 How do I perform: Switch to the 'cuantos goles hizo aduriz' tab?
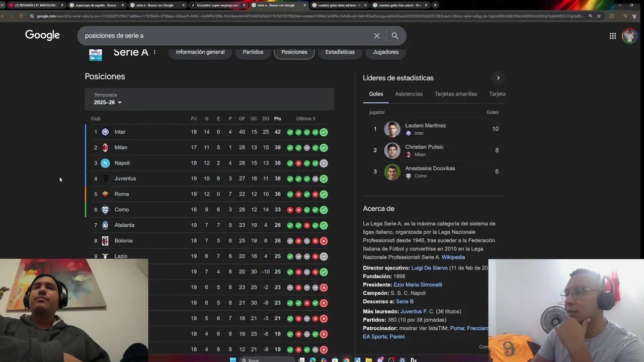pyautogui.click(x=399, y=5)
